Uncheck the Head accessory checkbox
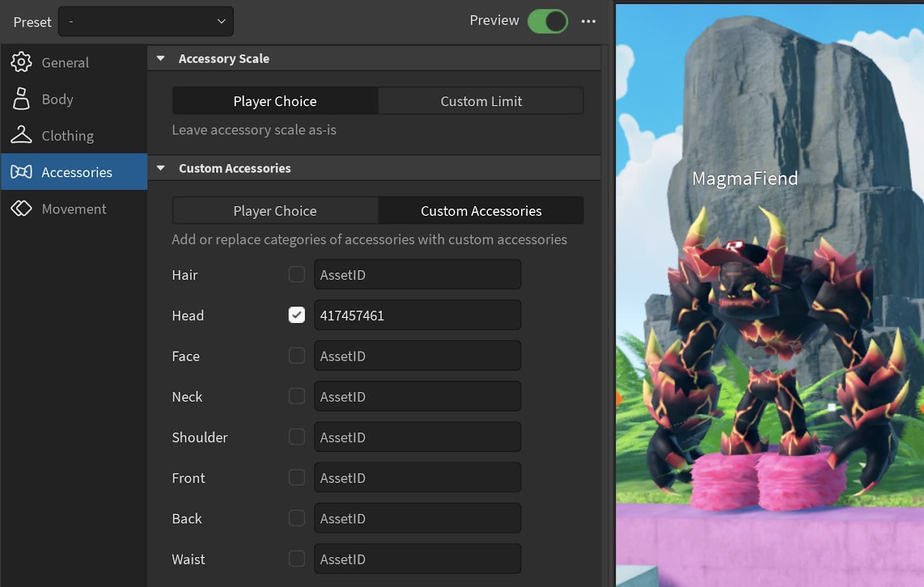Screen dimensions: 924x587 tap(297, 315)
